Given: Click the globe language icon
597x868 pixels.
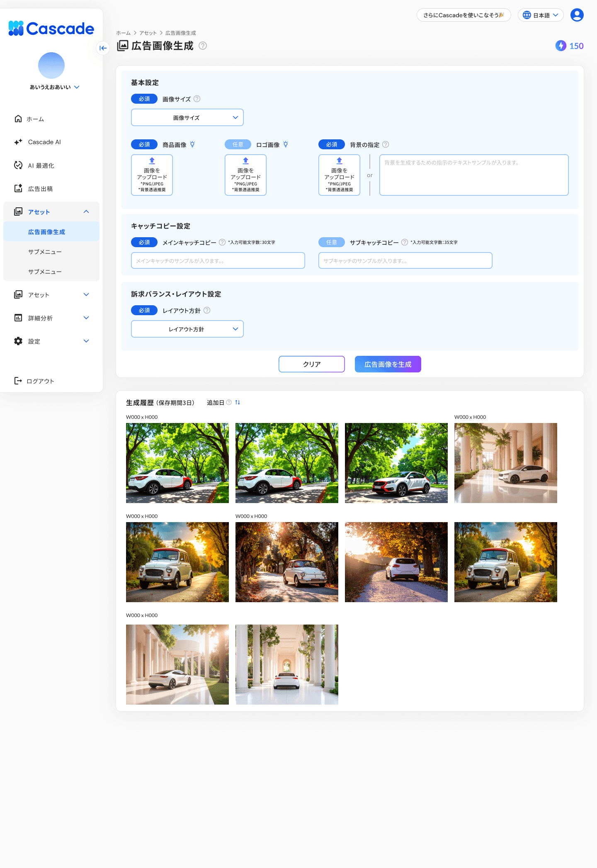Looking at the screenshot, I should pos(527,15).
